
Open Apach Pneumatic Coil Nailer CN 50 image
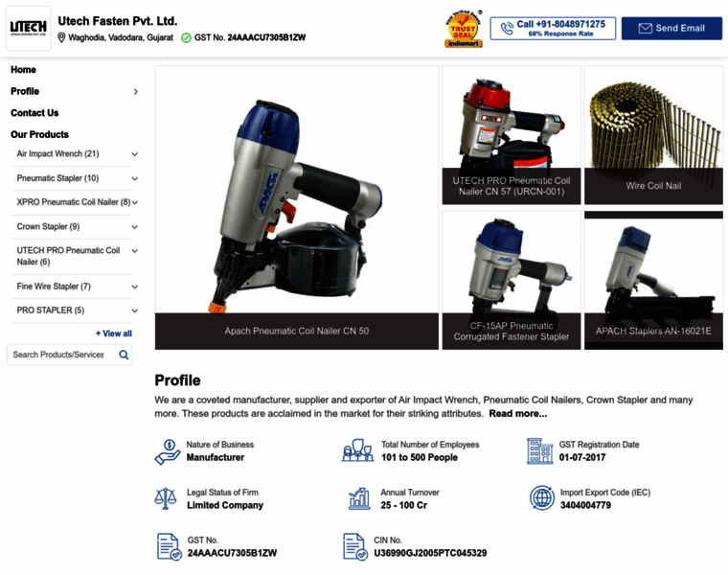click(x=297, y=208)
